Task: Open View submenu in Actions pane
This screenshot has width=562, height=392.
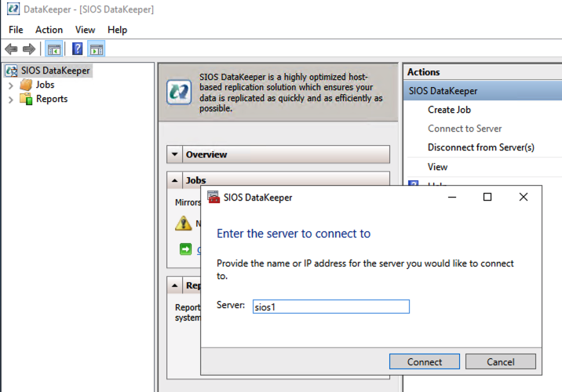Action: tap(437, 167)
